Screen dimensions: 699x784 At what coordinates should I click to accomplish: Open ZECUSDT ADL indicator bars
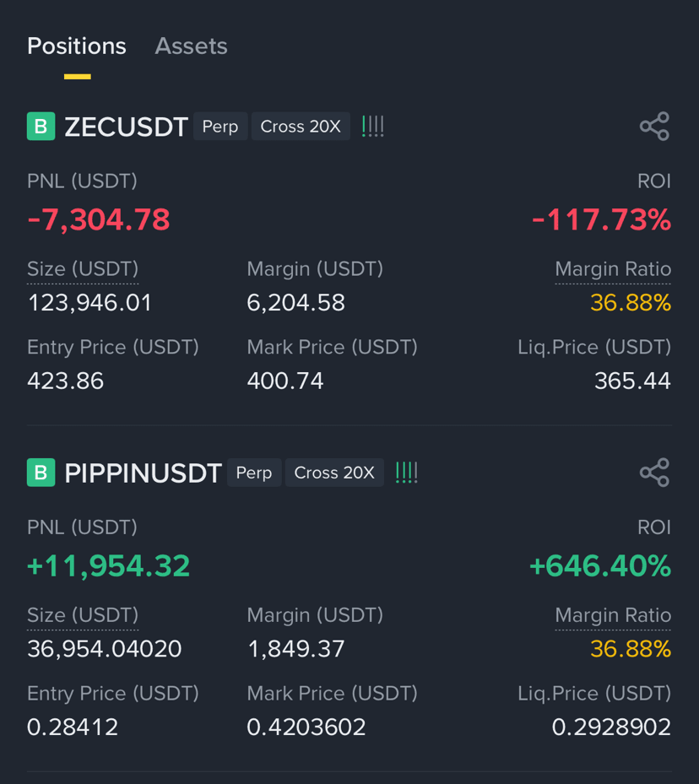pos(373,127)
